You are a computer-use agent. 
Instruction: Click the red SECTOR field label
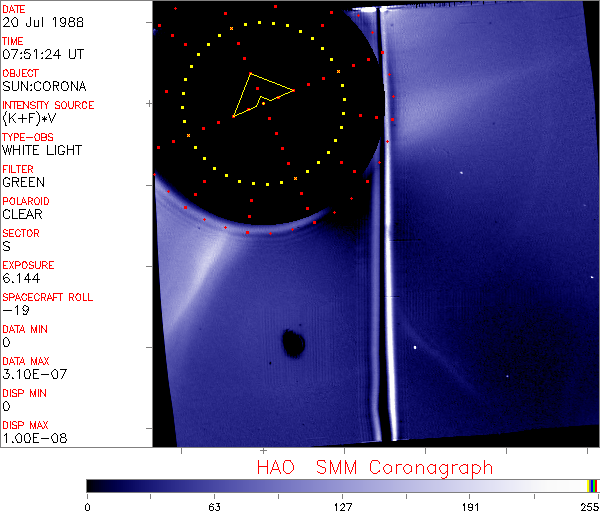(21, 233)
